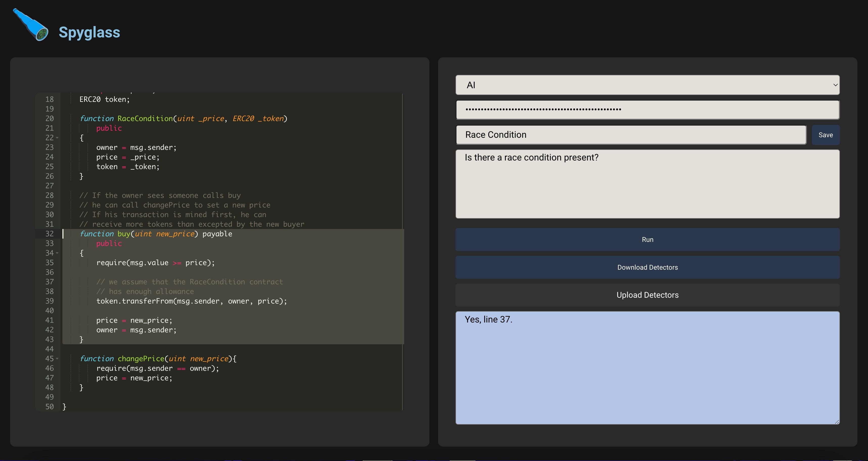This screenshot has width=868, height=461.
Task: Click 'require(msg.sender == owner);' line
Action: coord(157,368)
